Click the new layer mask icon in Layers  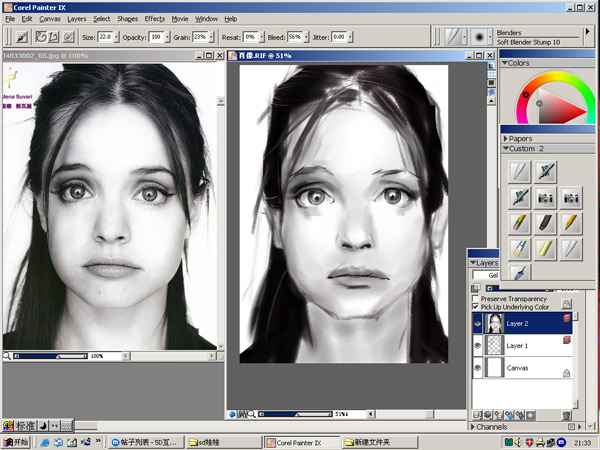tap(530, 415)
